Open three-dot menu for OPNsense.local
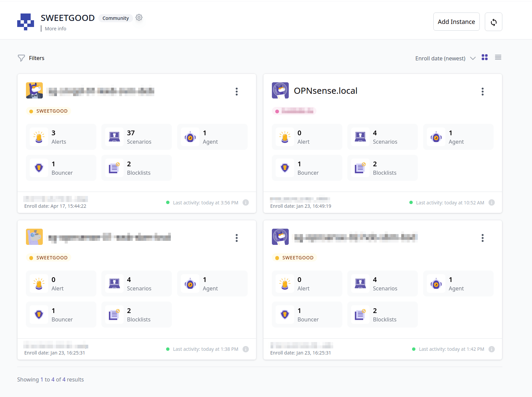The image size is (532, 397). pyautogui.click(x=482, y=91)
